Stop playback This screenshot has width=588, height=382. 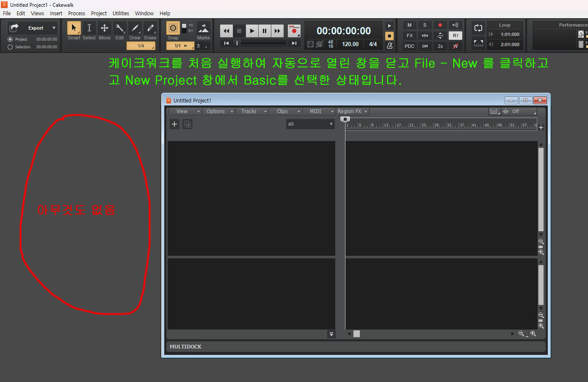coord(239,31)
